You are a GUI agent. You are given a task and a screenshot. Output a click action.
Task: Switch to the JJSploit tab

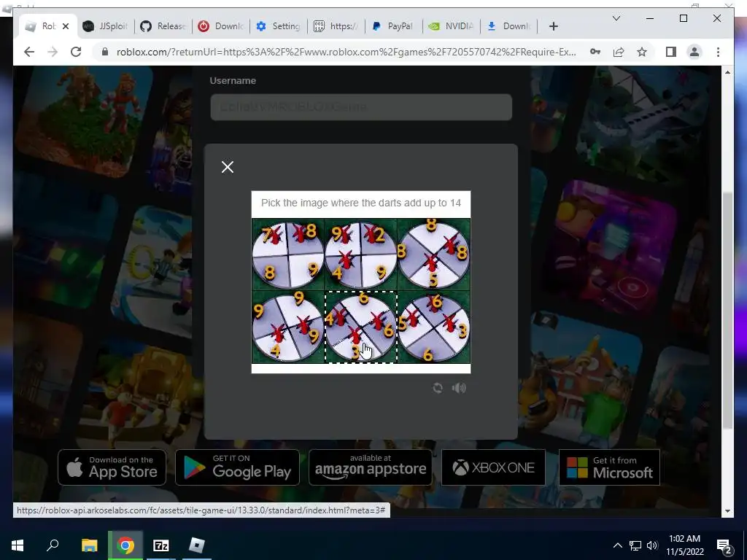pyautogui.click(x=105, y=26)
